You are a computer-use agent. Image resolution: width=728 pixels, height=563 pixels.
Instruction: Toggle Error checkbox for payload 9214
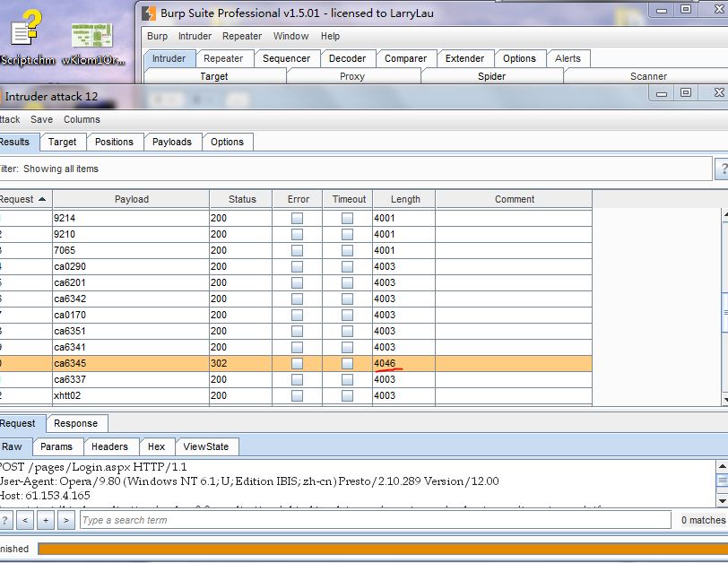pos(297,218)
